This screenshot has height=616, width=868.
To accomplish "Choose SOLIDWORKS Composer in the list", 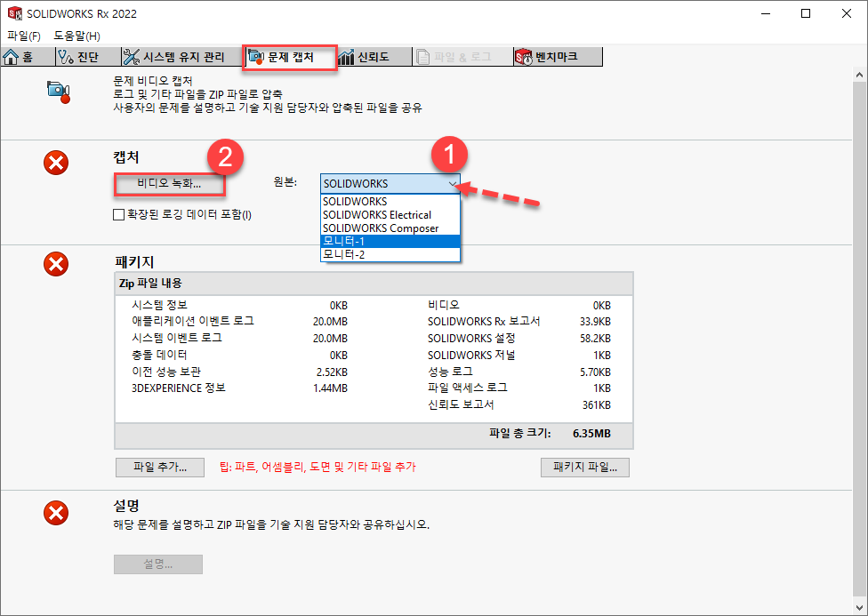I will coord(390,228).
